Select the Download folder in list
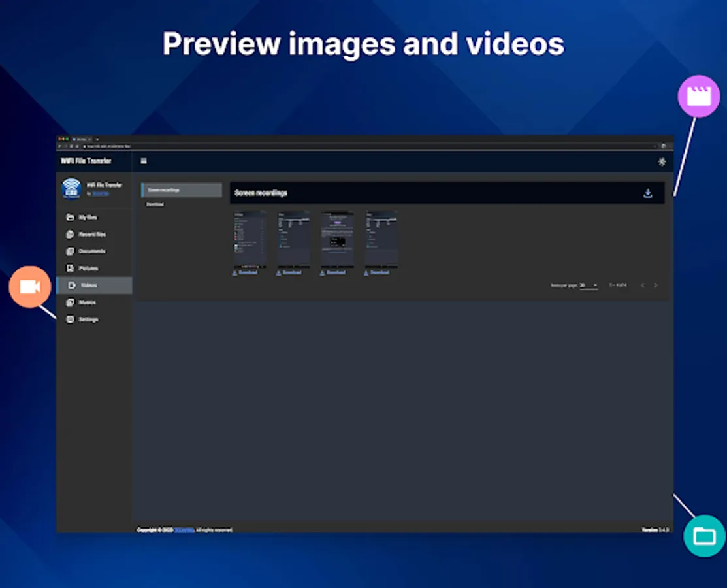The height and width of the screenshot is (588, 727). (155, 204)
